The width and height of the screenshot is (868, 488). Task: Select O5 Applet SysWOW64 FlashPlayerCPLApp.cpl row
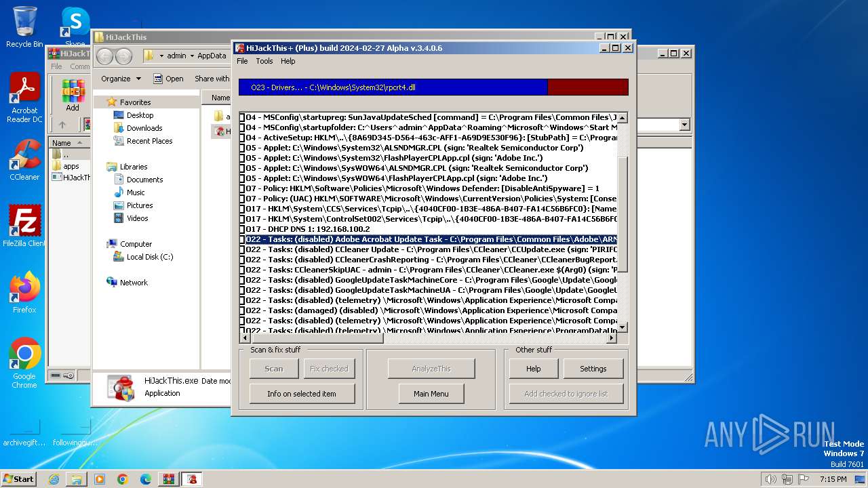pyautogui.click(x=431, y=178)
